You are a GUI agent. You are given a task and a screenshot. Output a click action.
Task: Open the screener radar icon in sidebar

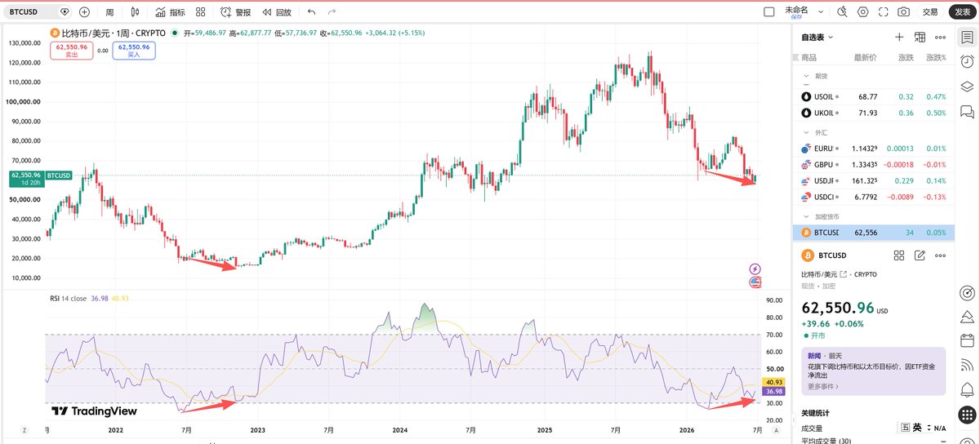tap(967, 291)
